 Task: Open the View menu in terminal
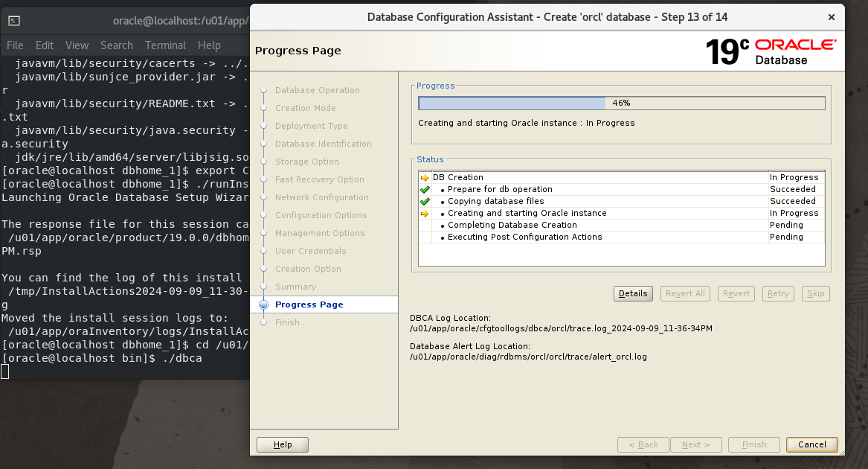(x=77, y=45)
